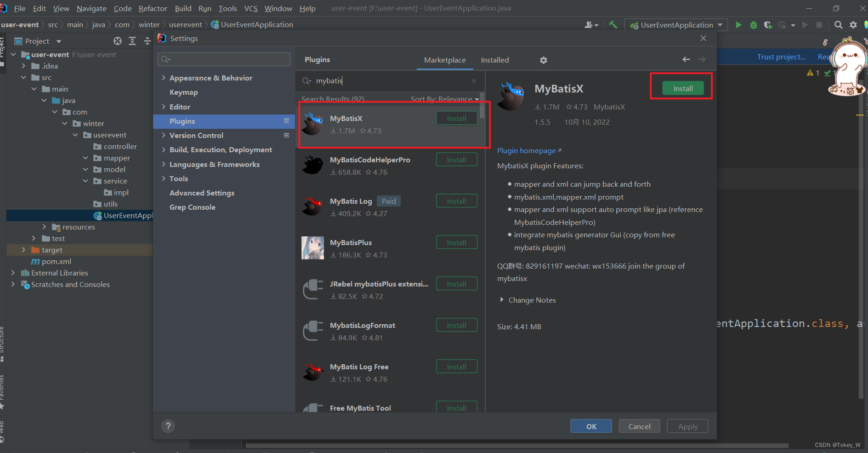Viewport: 868px width, 453px height.
Task: Open the help question mark button
Action: [168, 426]
